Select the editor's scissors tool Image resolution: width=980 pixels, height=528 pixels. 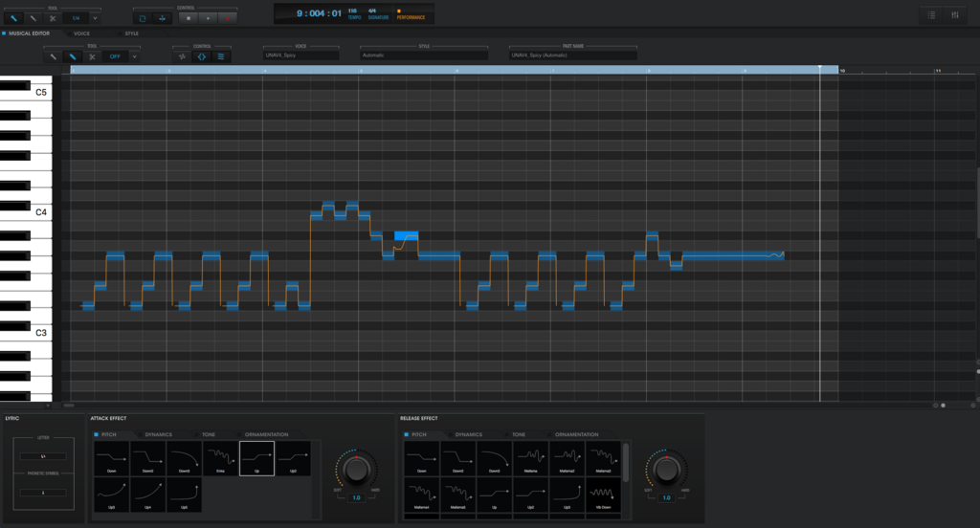[92, 56]
